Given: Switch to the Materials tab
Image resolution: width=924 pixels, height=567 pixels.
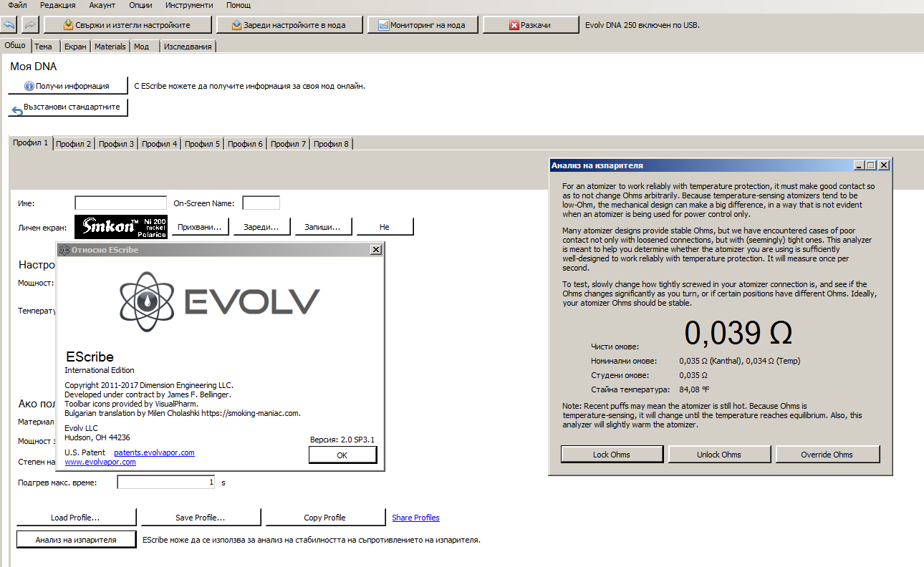Looking at the screenshot, I should [110, 47].
